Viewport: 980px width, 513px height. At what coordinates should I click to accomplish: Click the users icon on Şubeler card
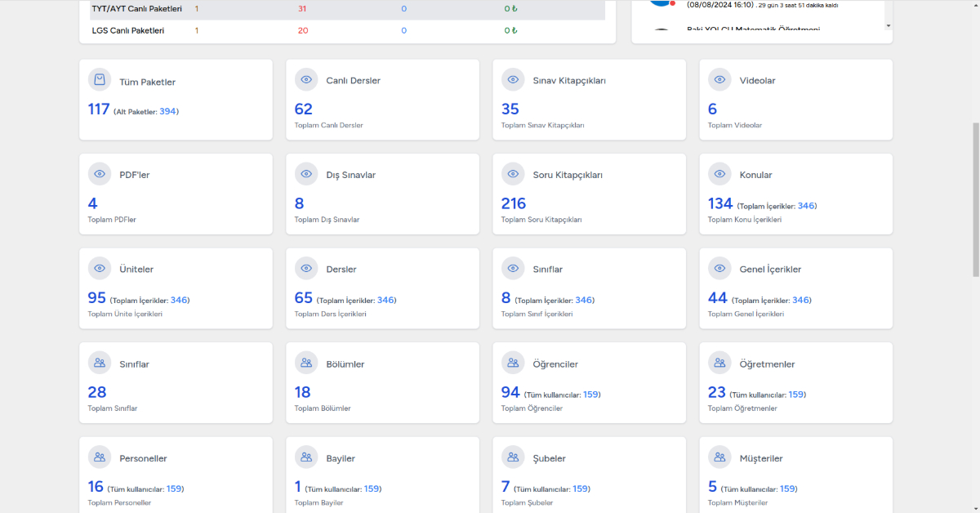pyautogui.click(x=513, y=457)
